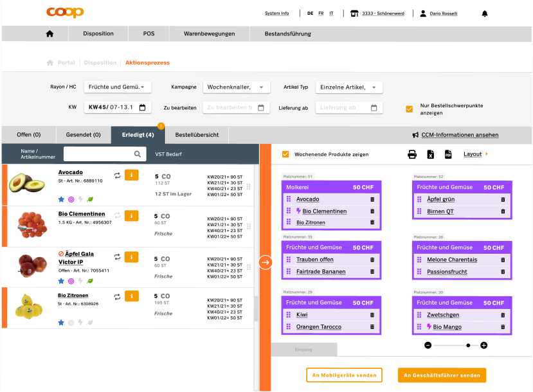This screenshot has width=533, height=392.
Task: Open orange info button for Äpfel Gala
Action: 132,257
